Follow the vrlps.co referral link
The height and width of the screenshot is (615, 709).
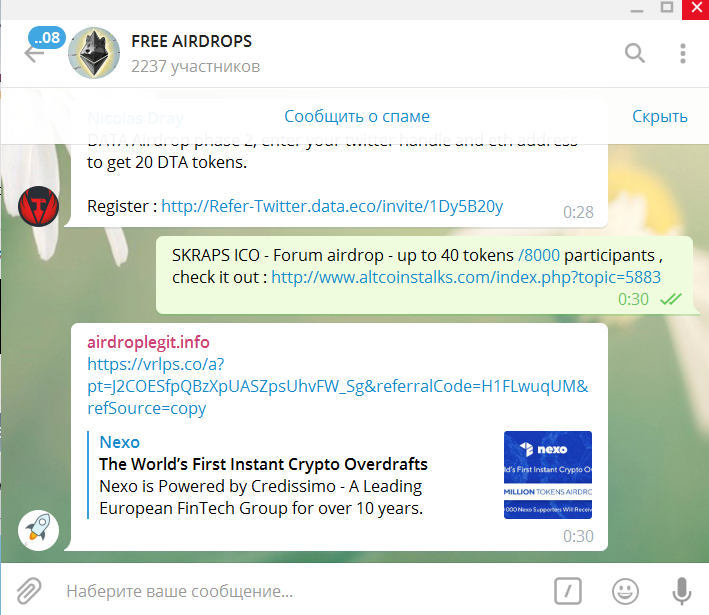pos(337,386)
